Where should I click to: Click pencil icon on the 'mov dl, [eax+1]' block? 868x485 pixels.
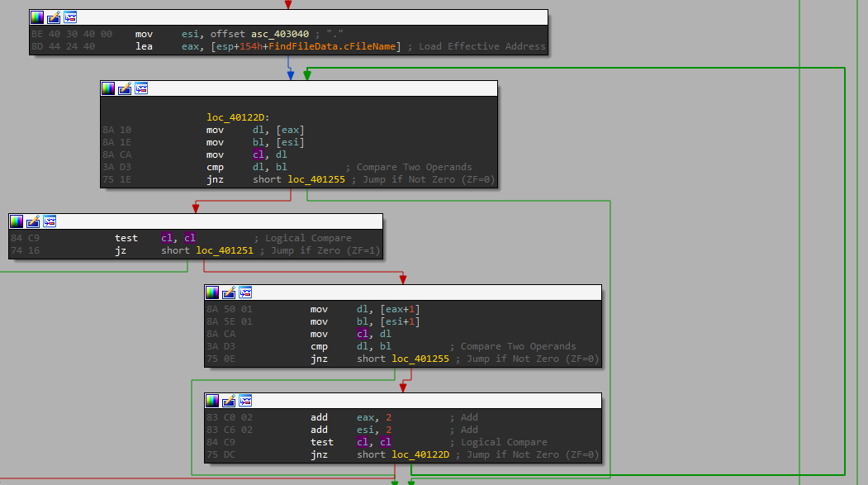pos(229,292)
